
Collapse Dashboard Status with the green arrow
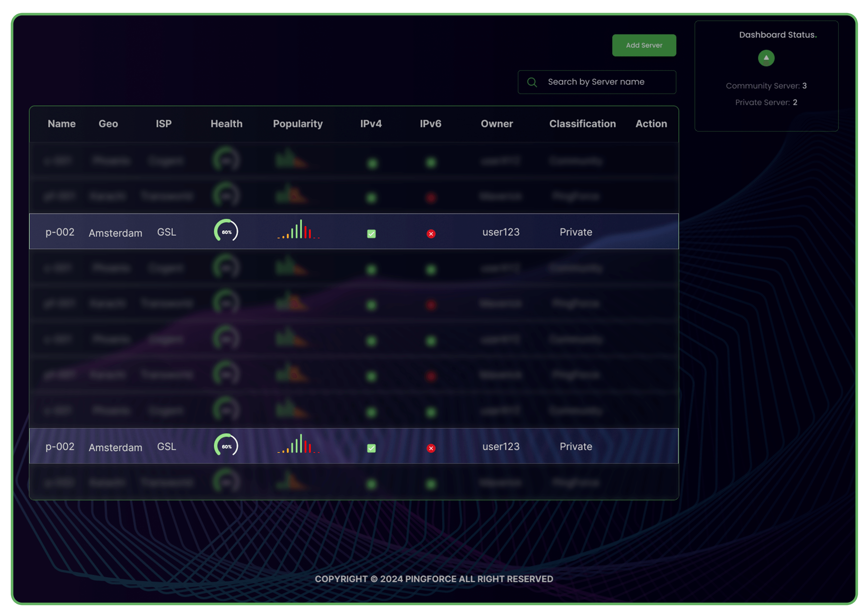(x=766, y=58)
